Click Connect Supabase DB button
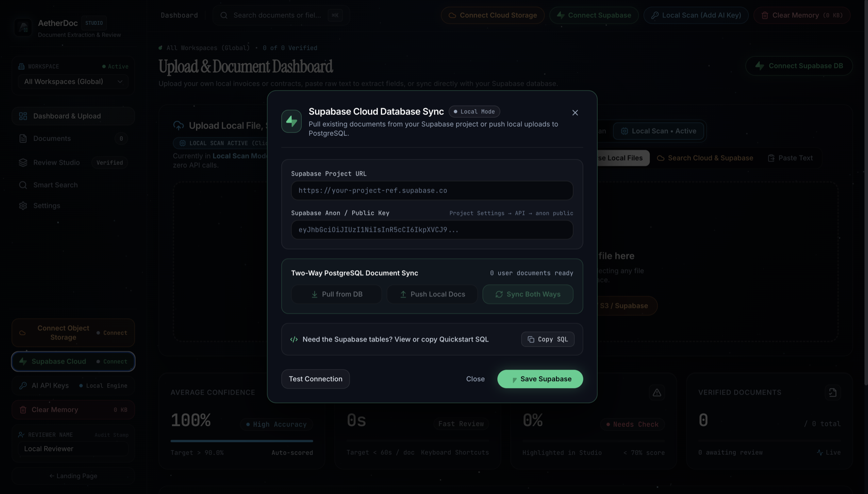This screenshot has height=494, width=868. (799, 66)
